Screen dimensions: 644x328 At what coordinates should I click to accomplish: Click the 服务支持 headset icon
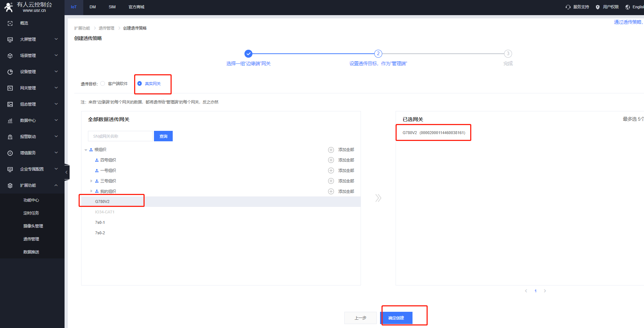[568, 7]
